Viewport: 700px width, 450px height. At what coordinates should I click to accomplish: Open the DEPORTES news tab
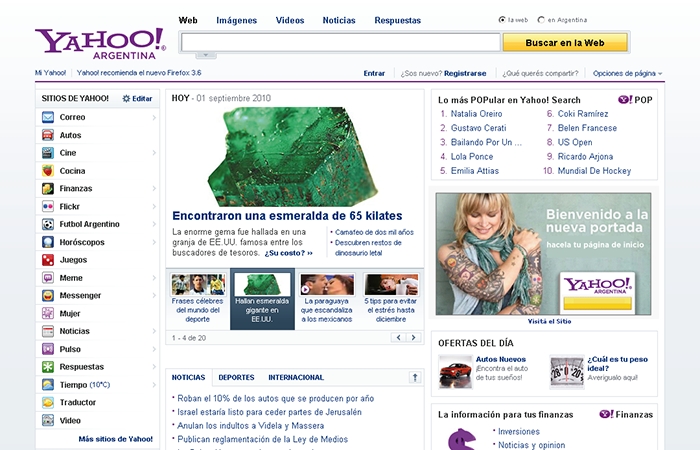pos(236,378)
